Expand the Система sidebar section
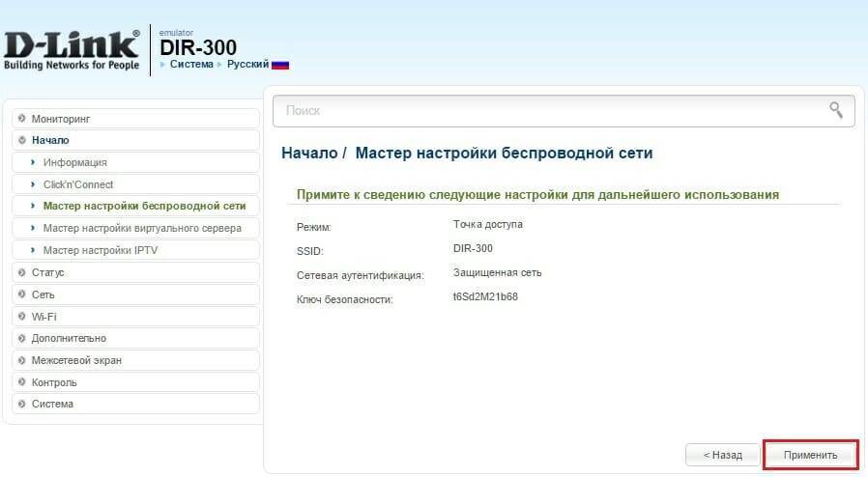This screenshot has height=477, width=868. [x=135, y=404]
